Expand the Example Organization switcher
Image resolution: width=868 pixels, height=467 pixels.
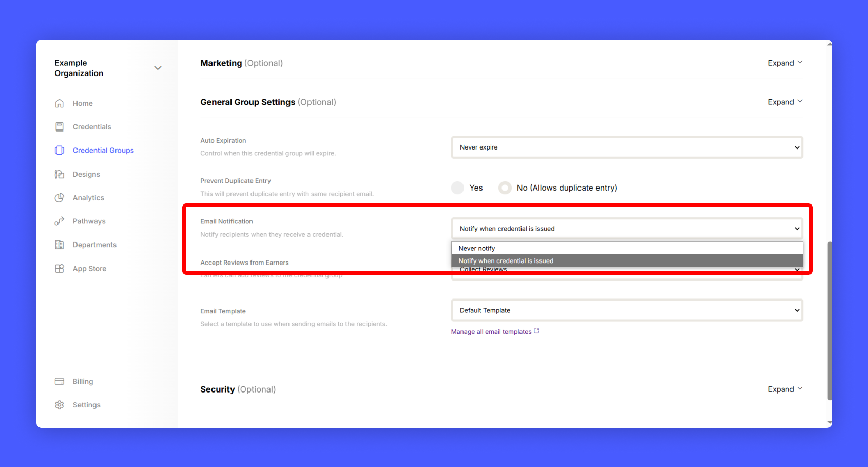pyautogui.click(x=158, y=68)
